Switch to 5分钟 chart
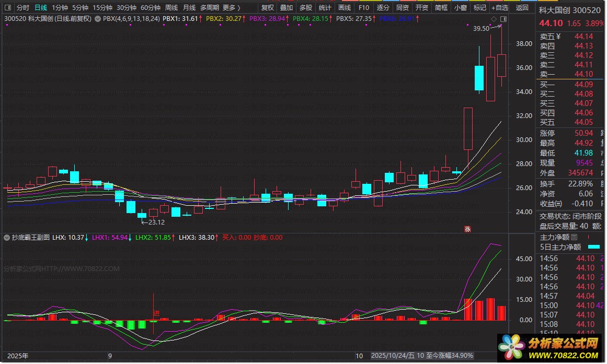This screenshot has width=607, height=364. pyautogui.click(x=80, y=7)
